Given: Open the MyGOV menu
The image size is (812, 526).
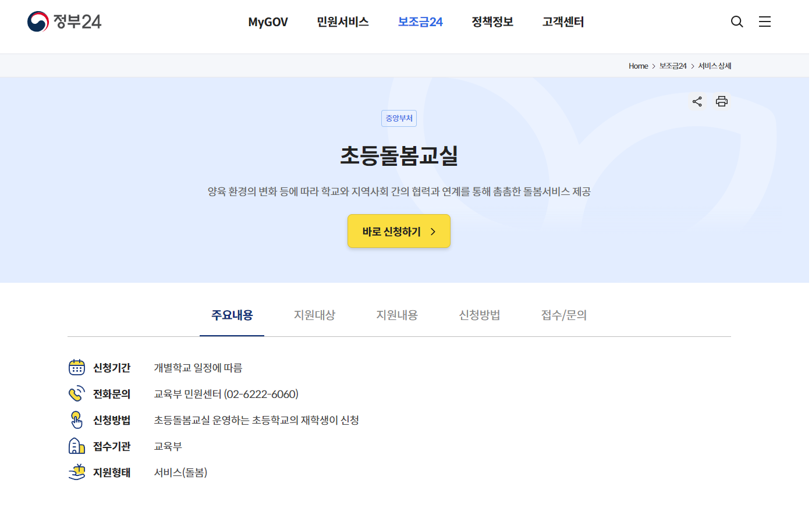Looking at the screenshot, I should 268,22.
